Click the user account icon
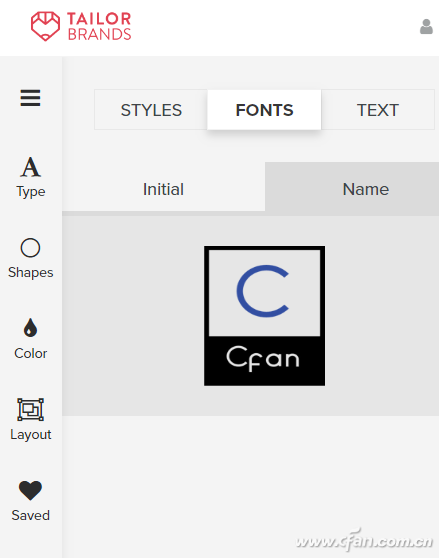Screen dimensions: 439x558 pyautogui.click(x=426, y=27)
